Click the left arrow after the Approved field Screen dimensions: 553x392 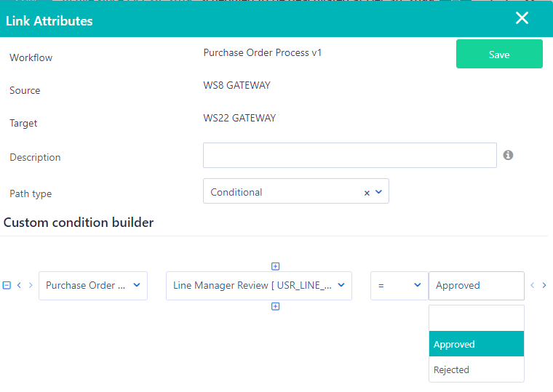tap(533, 285)
